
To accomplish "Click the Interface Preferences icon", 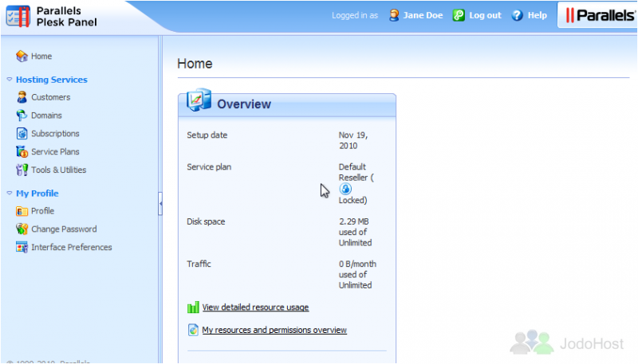I will pos(22,247).
